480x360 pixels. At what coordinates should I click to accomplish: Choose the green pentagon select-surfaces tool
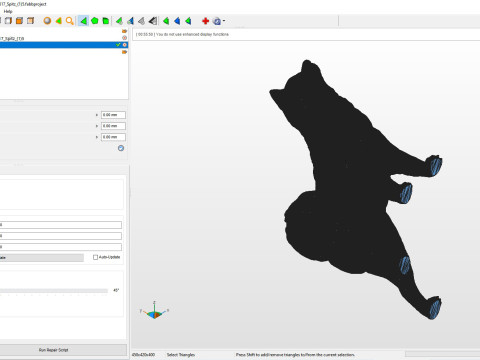pyautogui.click(x=95, y=21)
